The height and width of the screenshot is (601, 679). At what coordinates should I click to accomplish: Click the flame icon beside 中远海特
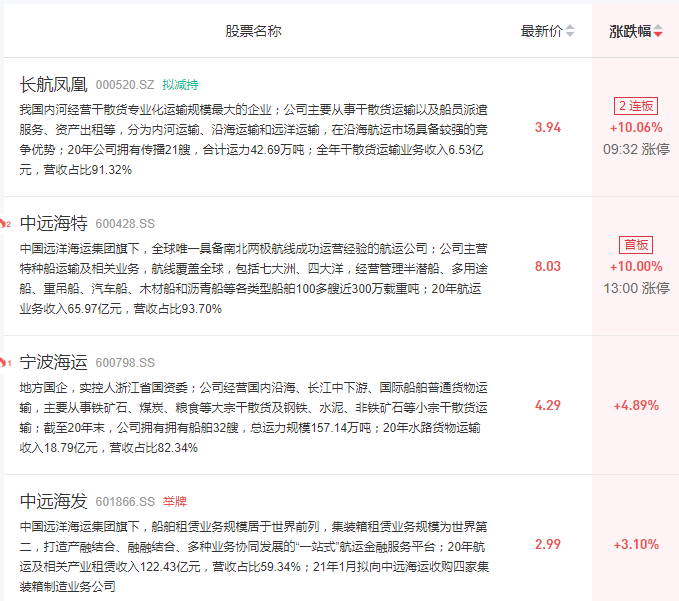[5, 224]
